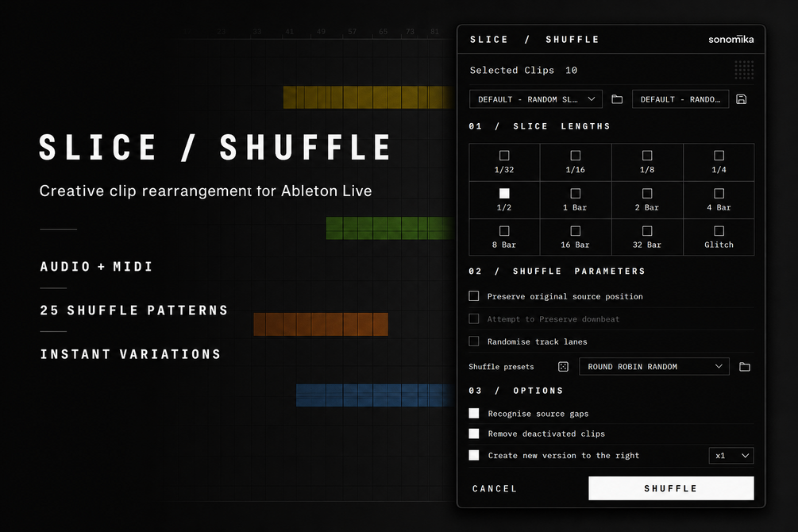The height and width of the screenshot is (532, 798).
Task: Toggle Remove deactivated clips option
Action: click(474, 434)
